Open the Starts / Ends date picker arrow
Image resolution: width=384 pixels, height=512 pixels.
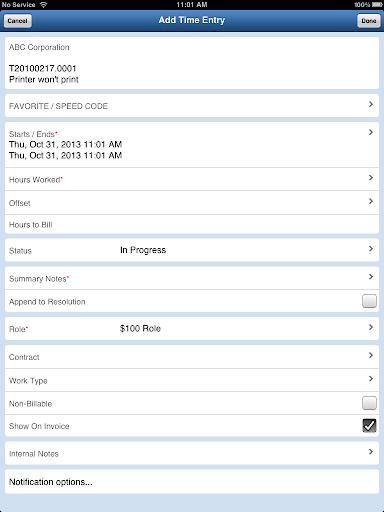pyautogui.click(x=371, y=132)
